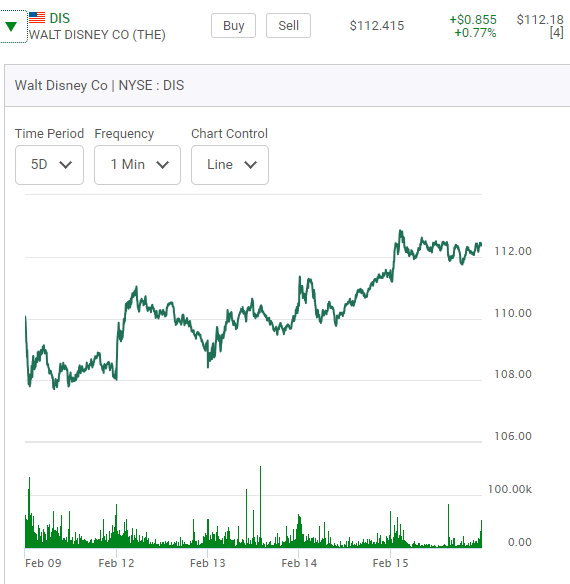Click the US flag icon beside DIS
Image resolution: width=570 pixels, height=584 pixels.
click(37, 18)
